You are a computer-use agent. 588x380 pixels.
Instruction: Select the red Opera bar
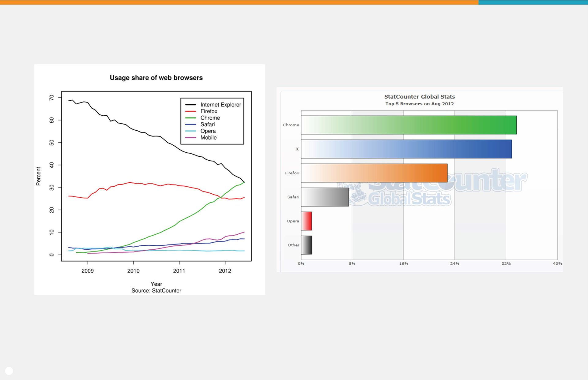coord(306,221)
